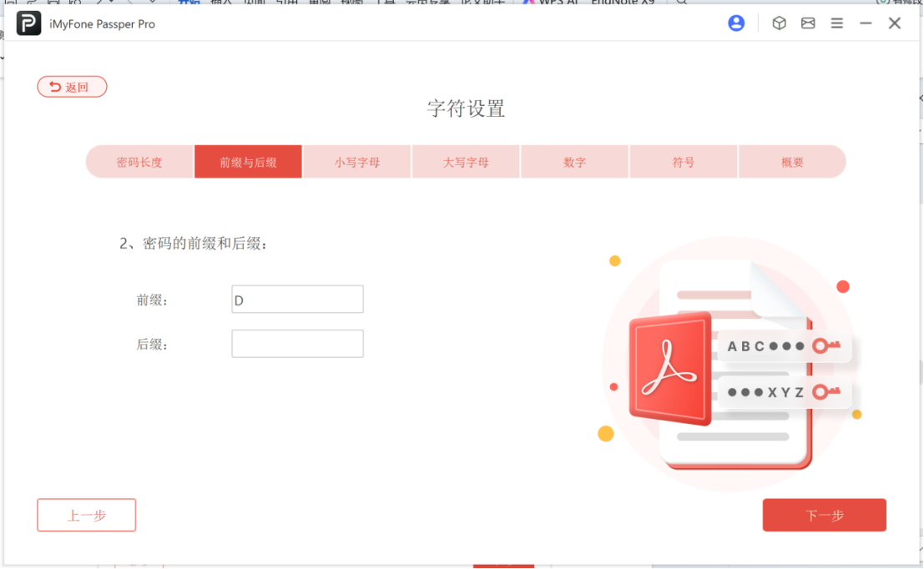
Task: Open the mail feedback icon
Action: click(x=808, y=23)
